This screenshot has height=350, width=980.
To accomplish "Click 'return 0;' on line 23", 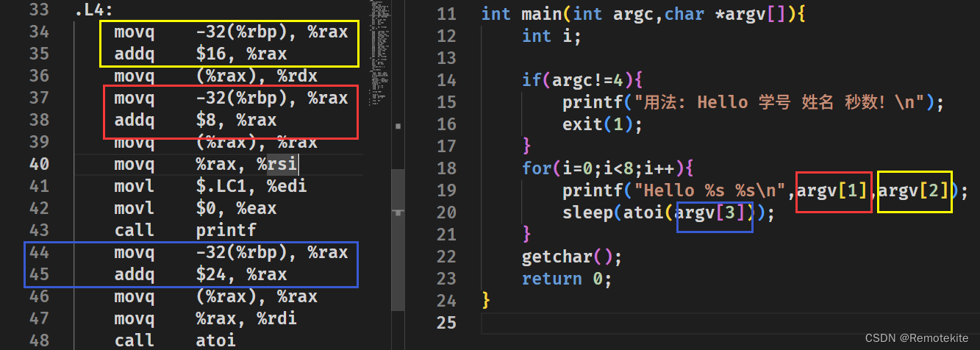I will tap(568, 279).
